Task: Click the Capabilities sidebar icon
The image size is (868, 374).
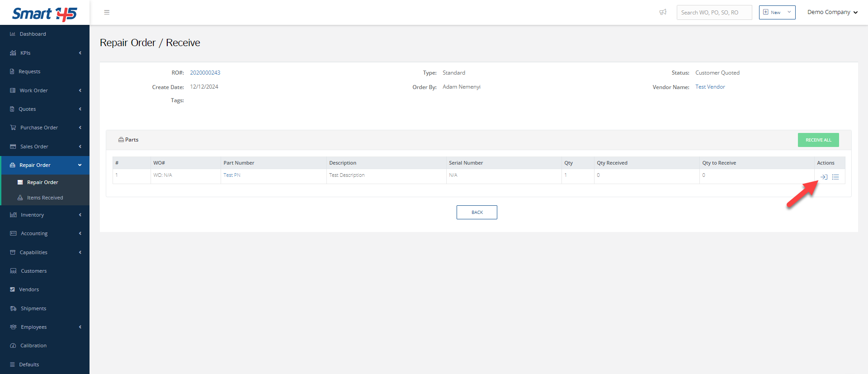Action: [13, 252]
